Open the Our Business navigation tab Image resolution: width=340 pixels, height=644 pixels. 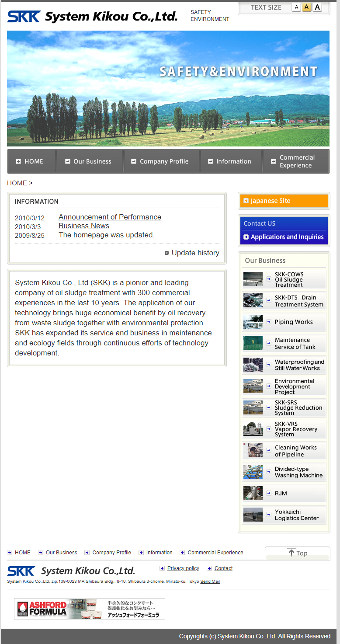pyautogui.click(x=90, y=161)
